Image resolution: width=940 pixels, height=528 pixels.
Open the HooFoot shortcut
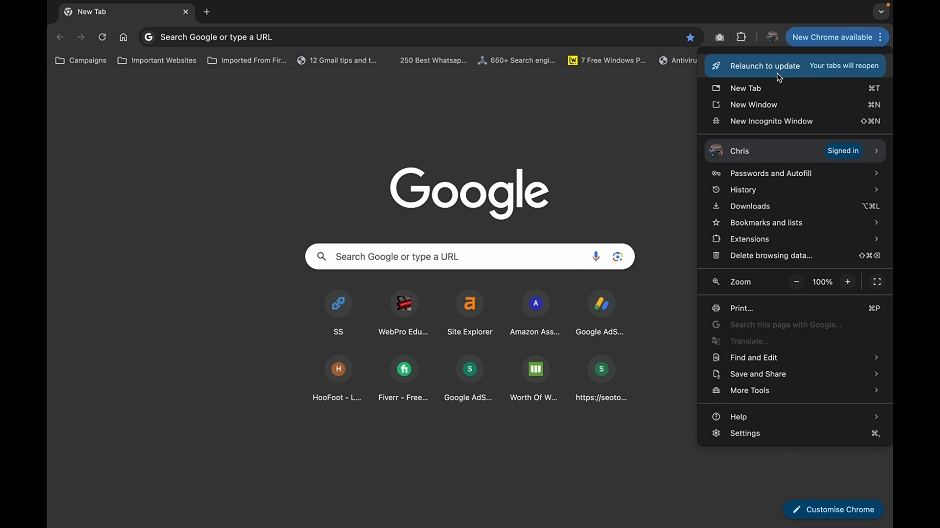(338, 379)
